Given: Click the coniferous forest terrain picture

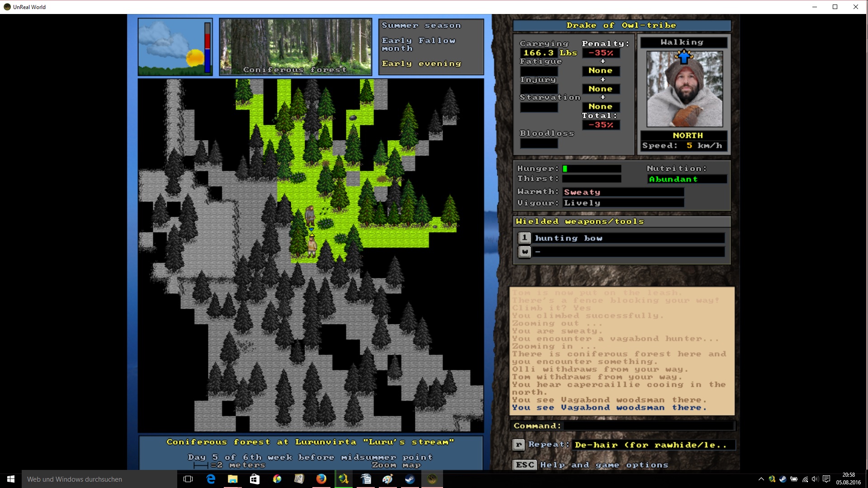Looking at the screenshot, I should coord(296,47).
